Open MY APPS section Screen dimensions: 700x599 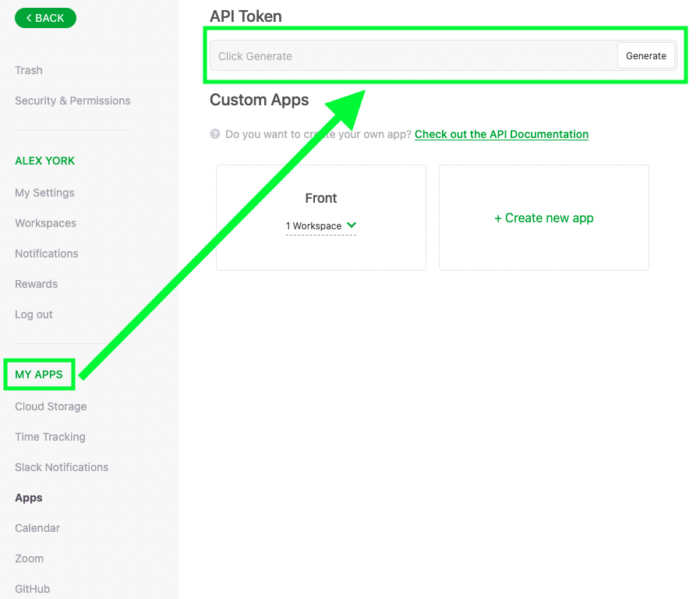point(39,374)
